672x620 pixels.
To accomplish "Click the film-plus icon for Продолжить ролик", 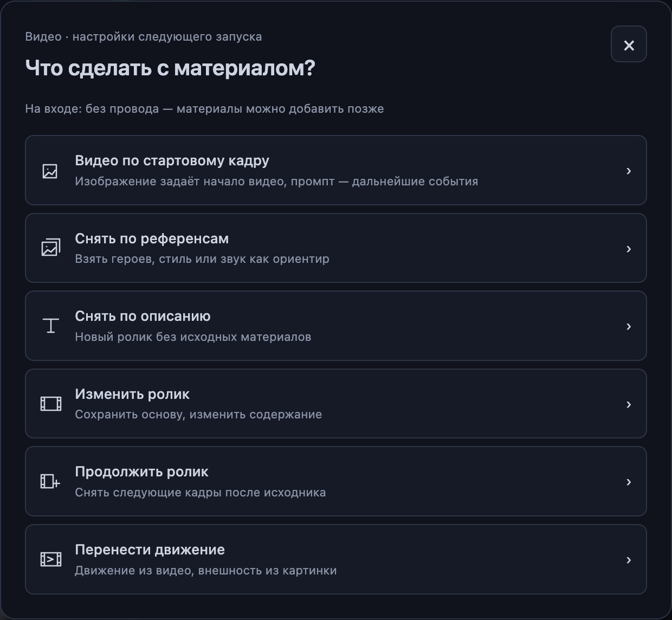I will point(50,481).
